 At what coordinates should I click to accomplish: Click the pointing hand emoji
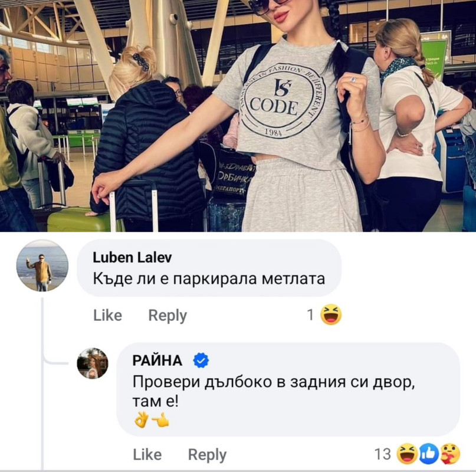[x=160, y=420]
